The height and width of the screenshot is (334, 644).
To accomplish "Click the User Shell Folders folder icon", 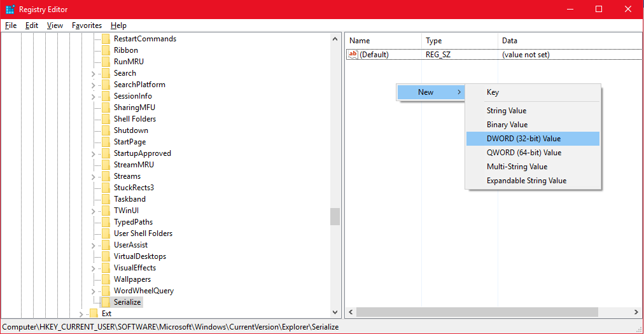I will coord(106,233).
